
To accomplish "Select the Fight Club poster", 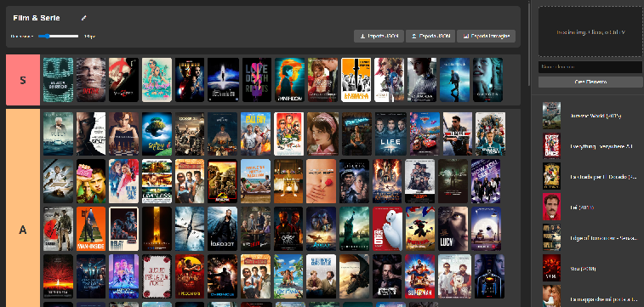I will point(91,181).
